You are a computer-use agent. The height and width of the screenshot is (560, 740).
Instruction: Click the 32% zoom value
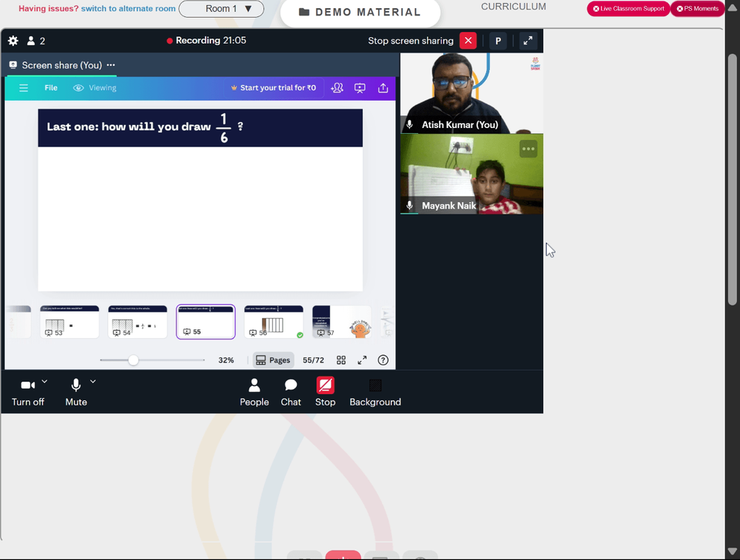coord(226,360)
